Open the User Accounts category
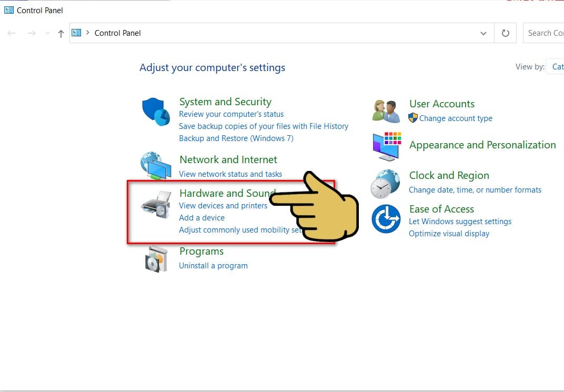 [442, 104]
